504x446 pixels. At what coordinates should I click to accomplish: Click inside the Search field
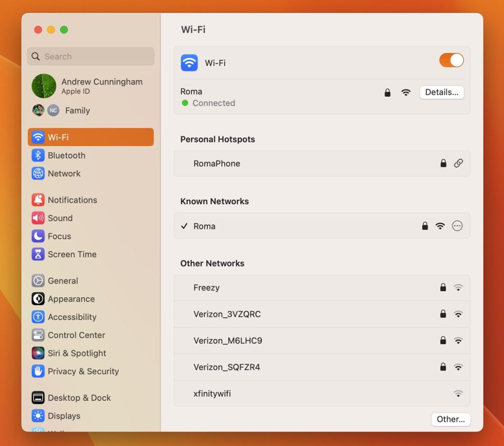91,56
